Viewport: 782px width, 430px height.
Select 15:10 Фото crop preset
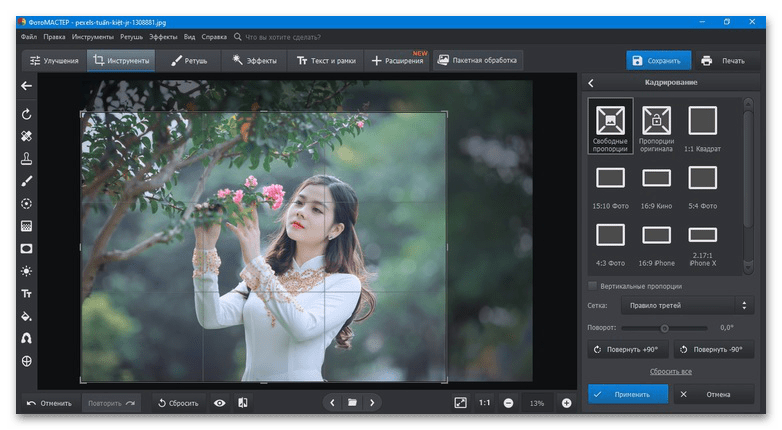[610, 188]
